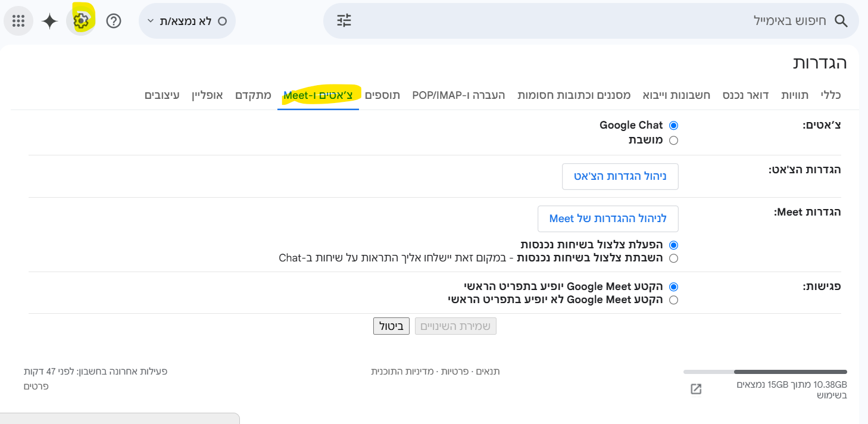The image size is (868, 424).
Task: Open the תוויות settings tab
Action: tap(794, 95)
